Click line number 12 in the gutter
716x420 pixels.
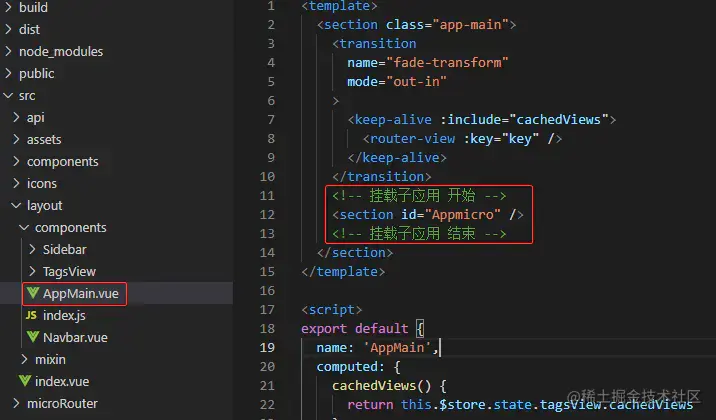click(x=267, y=215)
